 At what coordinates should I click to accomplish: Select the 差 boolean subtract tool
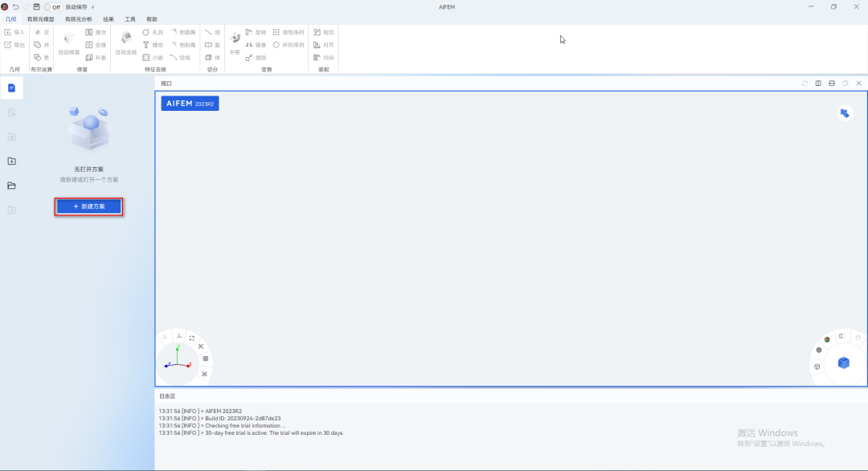coord(42,58)
